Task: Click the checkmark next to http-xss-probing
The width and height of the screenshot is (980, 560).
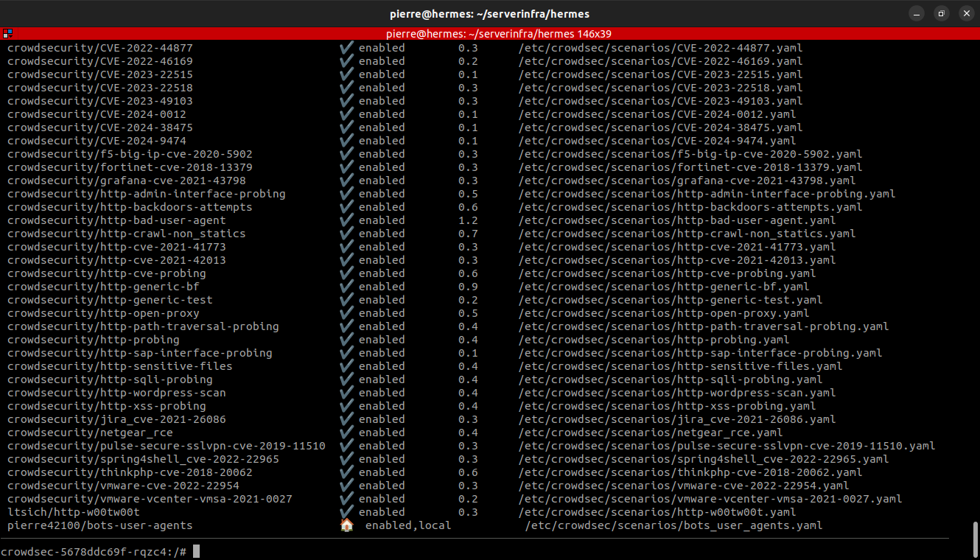Action: pyautogui.click(x=346, y=406)
